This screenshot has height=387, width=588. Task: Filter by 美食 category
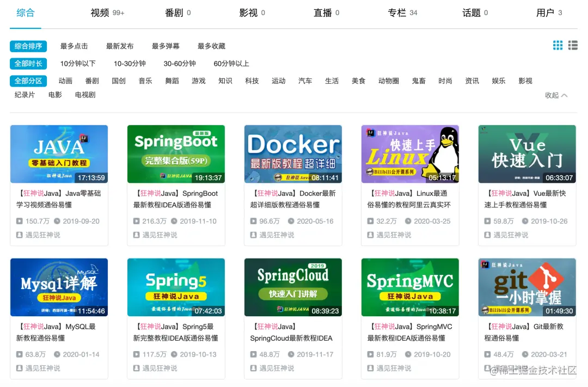tap(358, 81)
